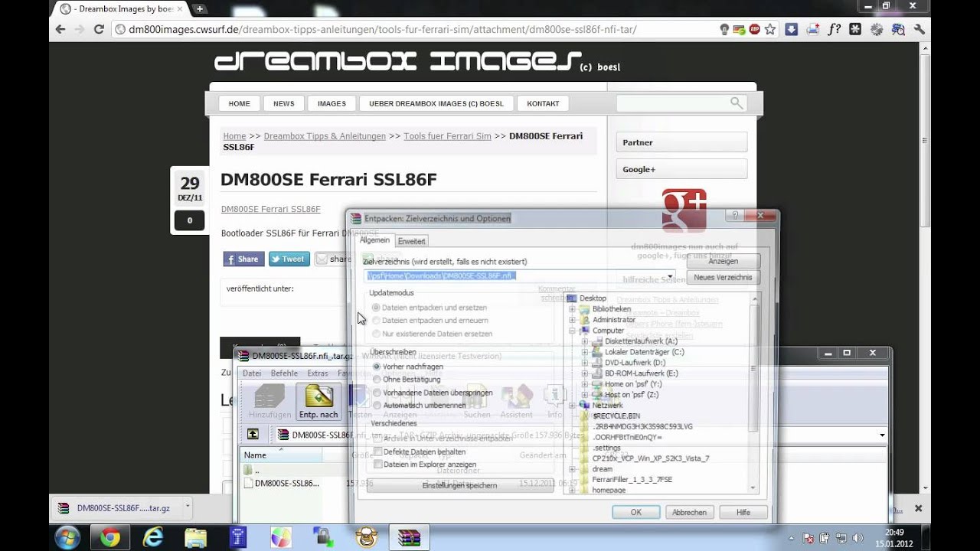Open the 'Befehle' menu in WinRAR
This screenshot has height=551, width=980.
[x=284, y=373]
